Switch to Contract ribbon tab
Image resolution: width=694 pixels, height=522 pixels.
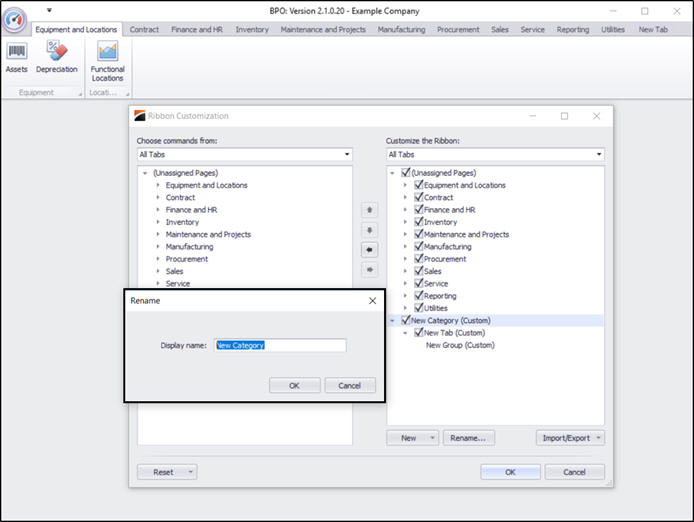point(144,30)
